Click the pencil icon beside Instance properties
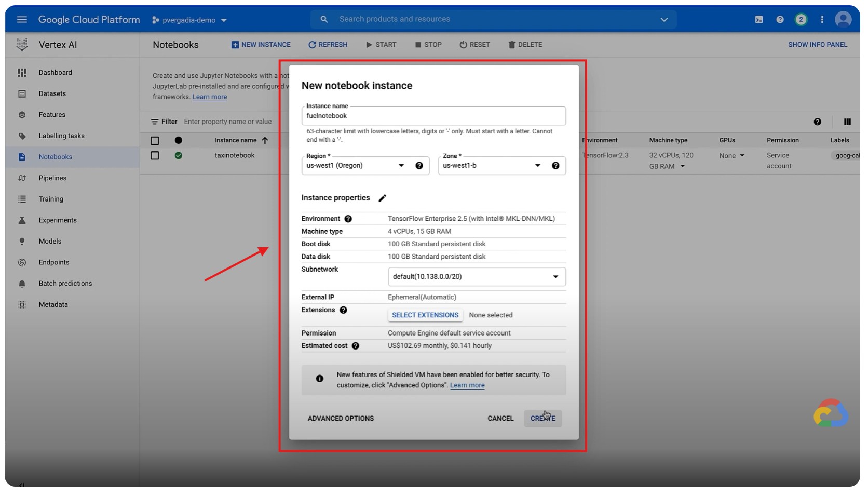The width and height of the screenshot is (868, 496). tap(382, 198)
